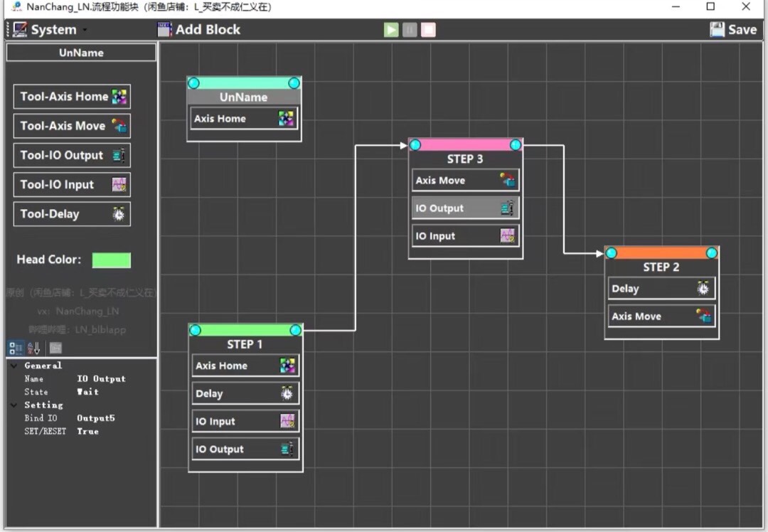Click the green Head Color swatch
This screenshot has width=768, height=532.
click(x=111, y=260)
